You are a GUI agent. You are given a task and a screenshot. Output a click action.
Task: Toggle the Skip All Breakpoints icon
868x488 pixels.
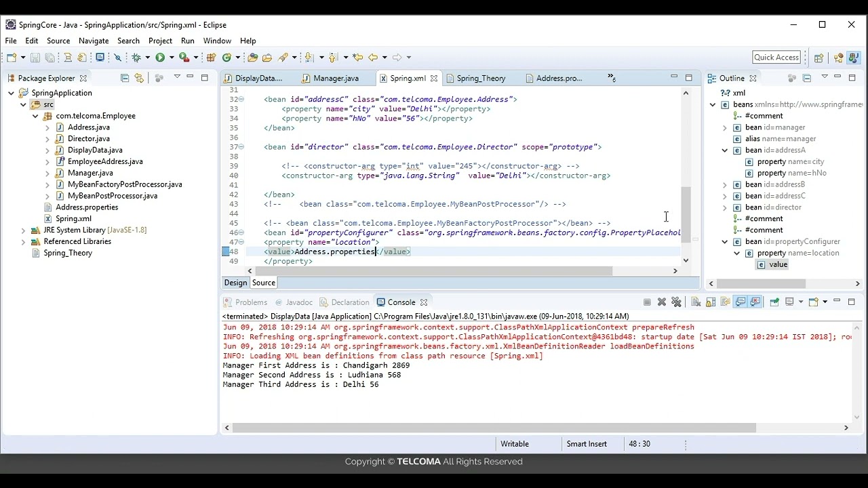118,58
